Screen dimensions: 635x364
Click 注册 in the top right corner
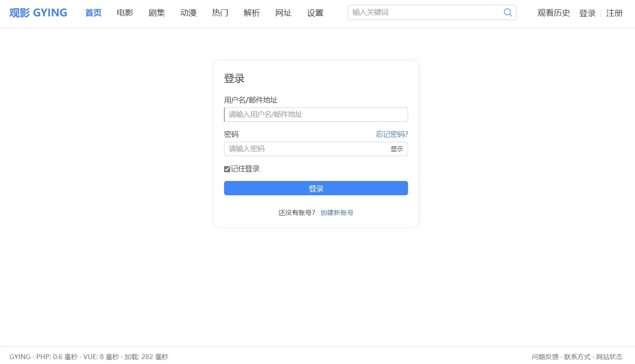click(x=614, y=13)
